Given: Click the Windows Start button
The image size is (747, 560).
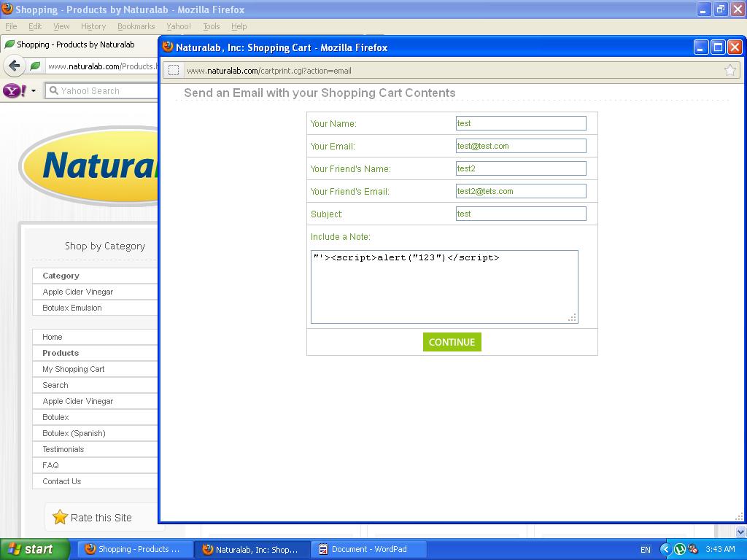Looking at the screenshot, I should (34, 549).
